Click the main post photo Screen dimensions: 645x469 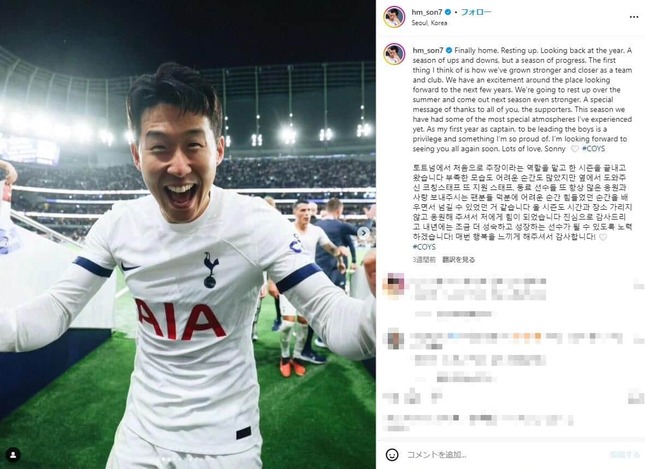click(188, 234)
